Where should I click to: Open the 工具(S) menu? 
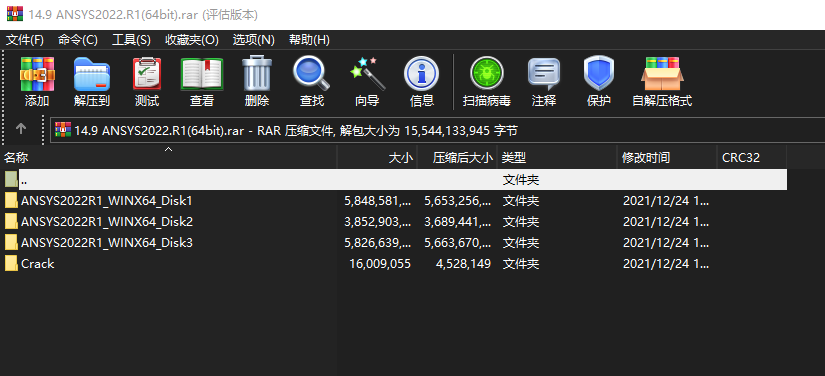pyautogui.click(x=131, y=40)
